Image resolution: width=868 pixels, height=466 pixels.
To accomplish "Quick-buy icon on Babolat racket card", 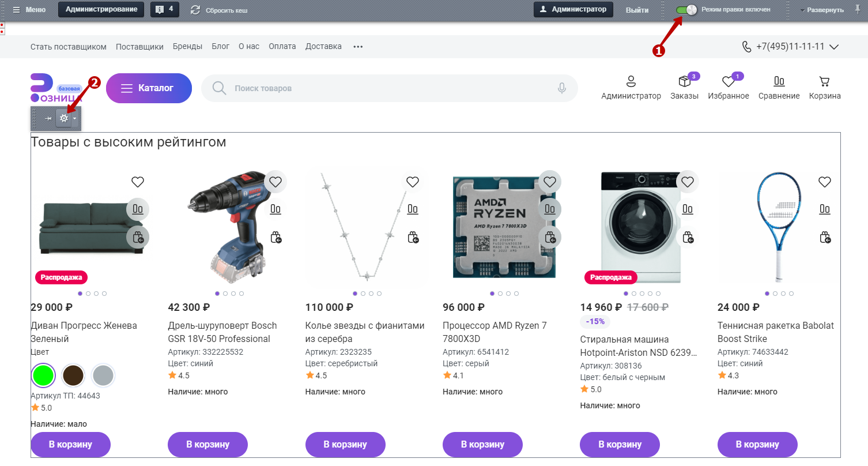I will tap(825, 236).
